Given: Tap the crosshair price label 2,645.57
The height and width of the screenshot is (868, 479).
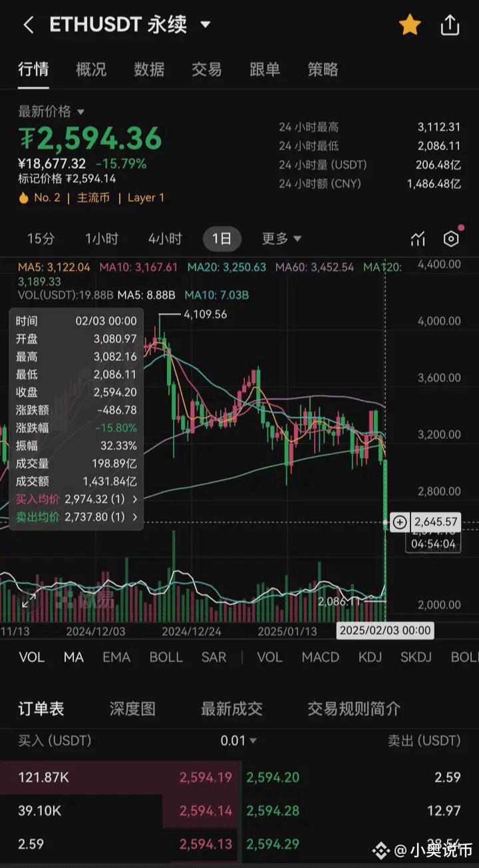Looking at the screenshot, I should [436, 522].
